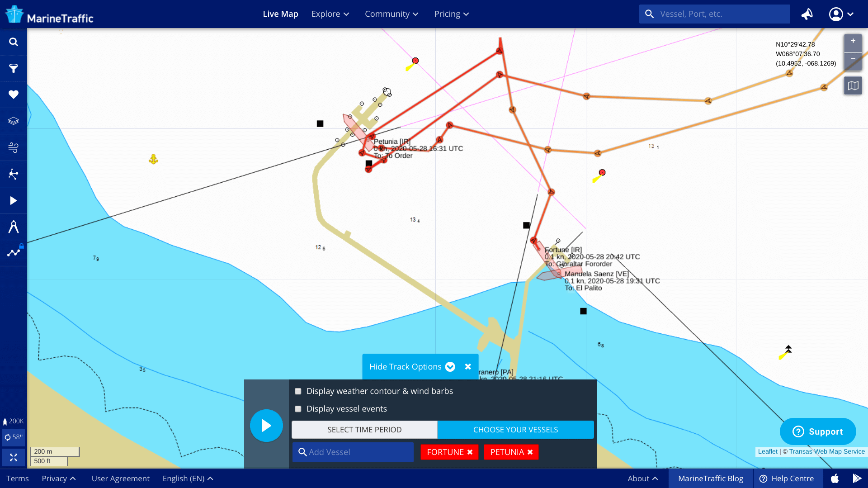Click the Support chat button
Screen dimensions: 868x488
click(x=818, y=431)
